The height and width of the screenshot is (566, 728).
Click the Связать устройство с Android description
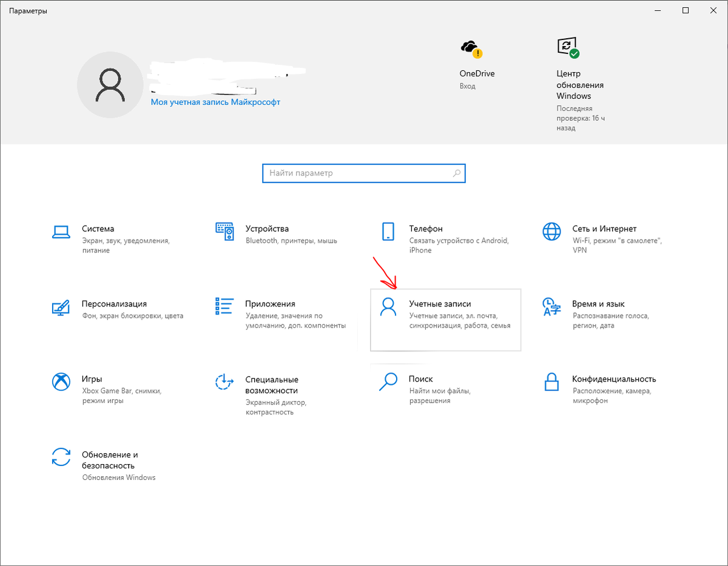(x=459, y=246)
